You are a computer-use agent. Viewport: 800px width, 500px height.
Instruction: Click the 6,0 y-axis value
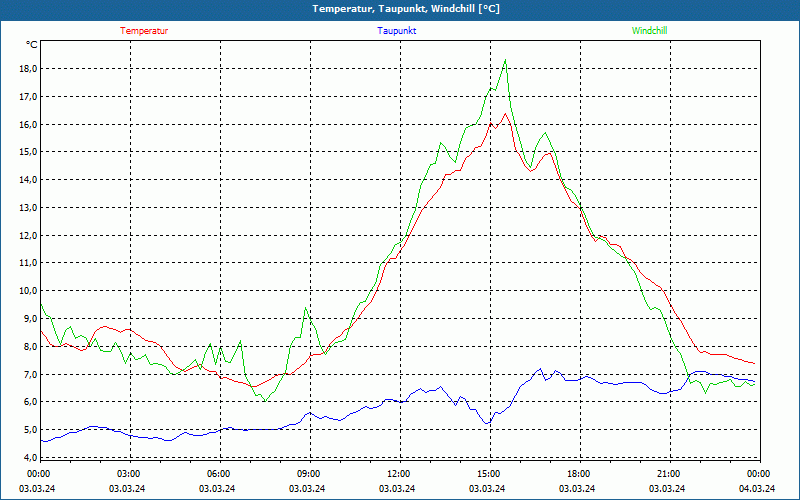30,402
